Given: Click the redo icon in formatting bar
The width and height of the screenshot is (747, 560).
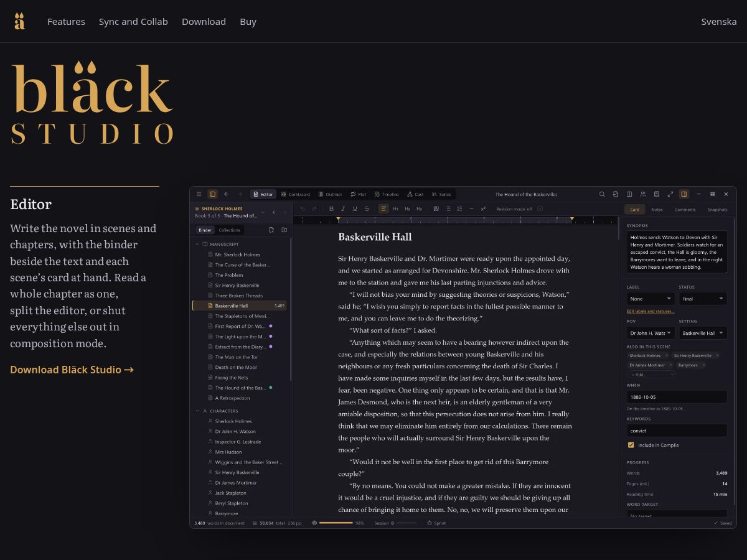Looking at the screenshot, I should [314, 208].
